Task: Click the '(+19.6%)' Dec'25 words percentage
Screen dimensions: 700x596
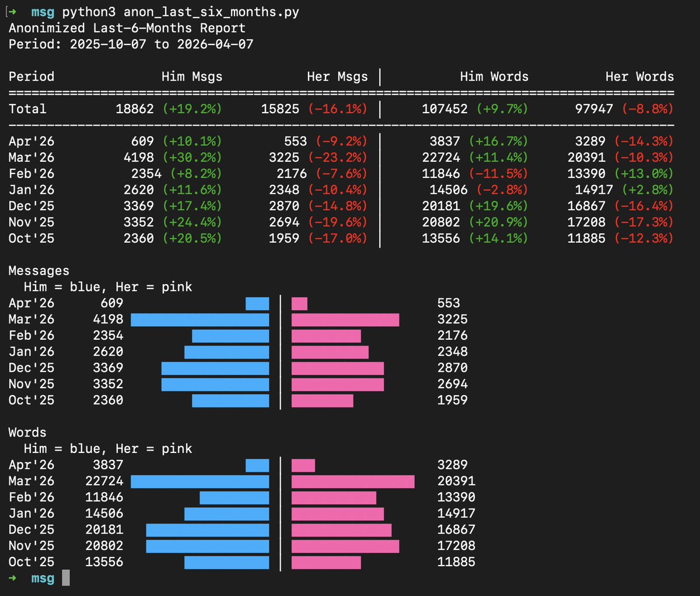Action: (x=498, y=206)
